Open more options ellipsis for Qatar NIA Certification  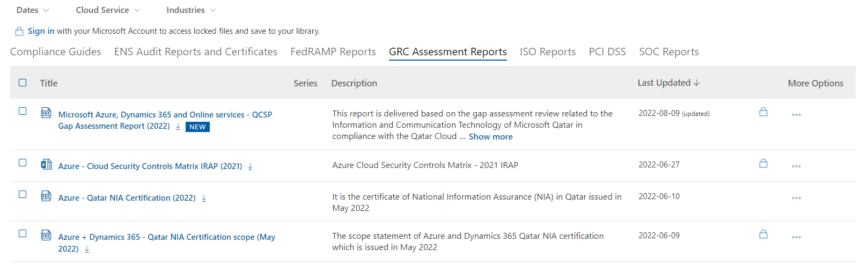[x=796, y=198]
